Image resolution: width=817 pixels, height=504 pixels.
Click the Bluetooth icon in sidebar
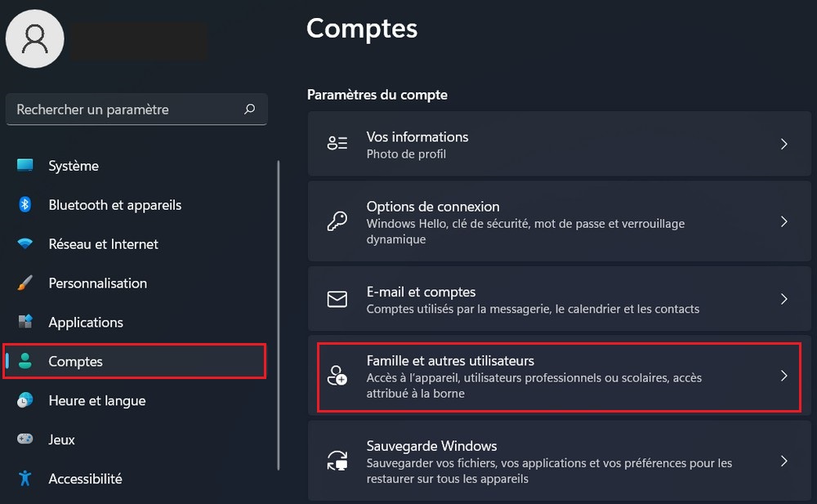coord(25,205)
